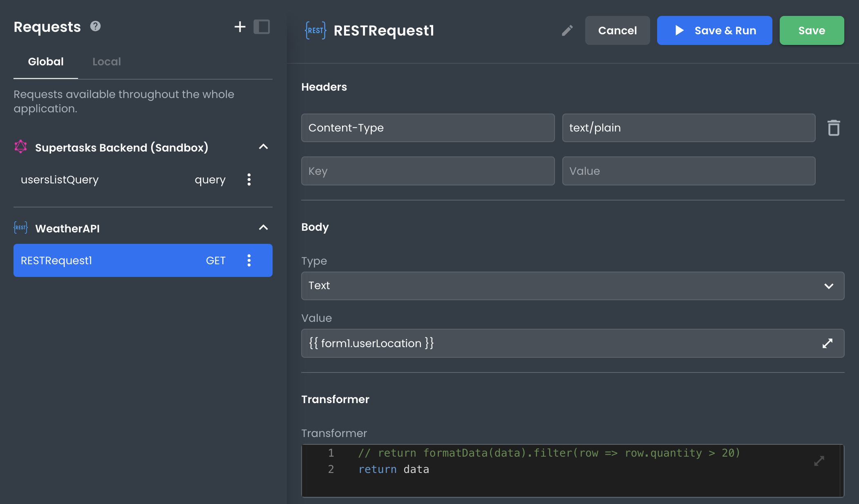Open usersListQuery three-dot options menu

pyautogui.click(x=249, y=180)
